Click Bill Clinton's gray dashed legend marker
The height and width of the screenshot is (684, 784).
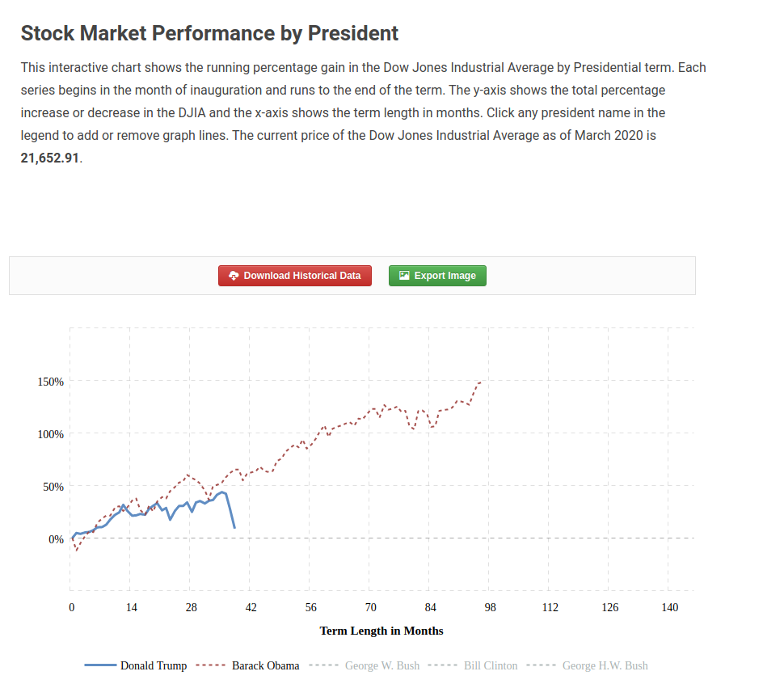442,666
